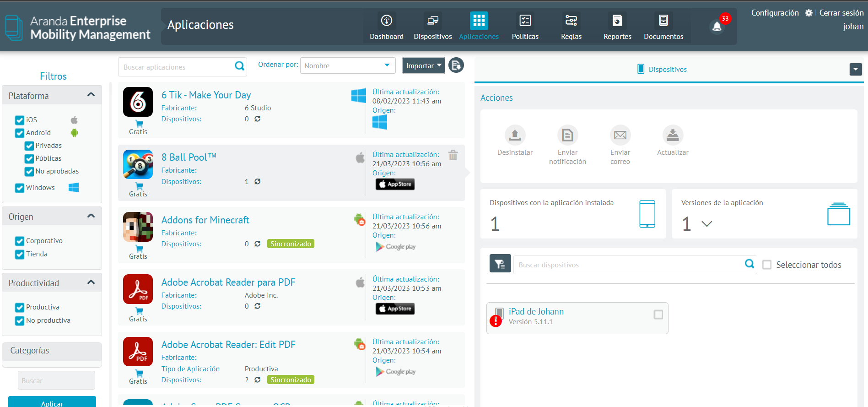
Task: Open the Reglas section
Action: click(571, 27)
